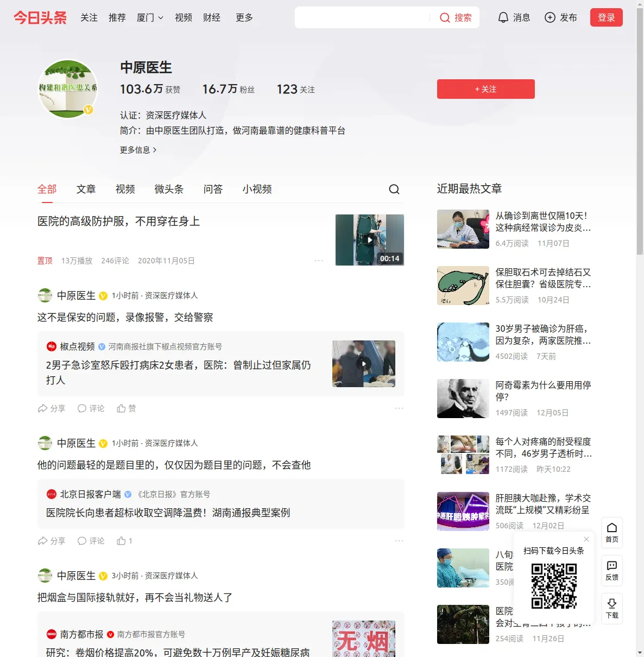The image size is (644, 657).
Task: Switch to the 小视频 tab
Action: 257,189
